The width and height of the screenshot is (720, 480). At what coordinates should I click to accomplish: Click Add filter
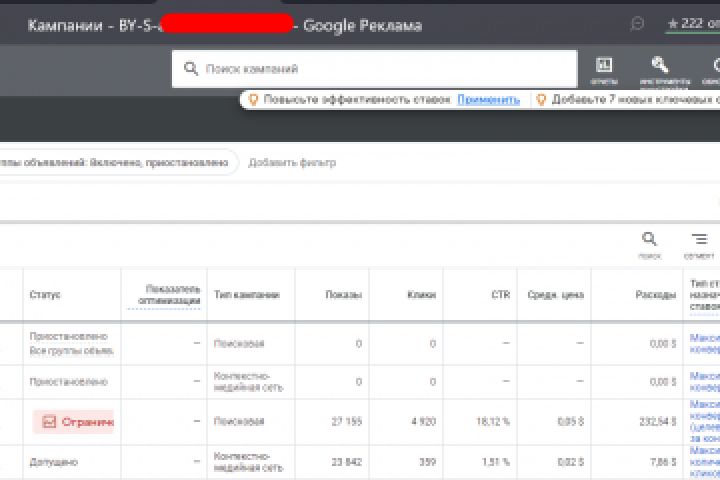coord(292,163)
